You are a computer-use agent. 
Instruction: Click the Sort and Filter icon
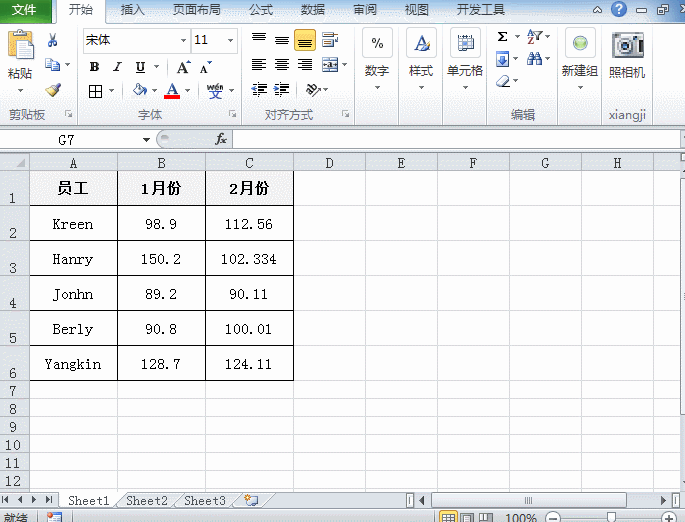pyautogui.click(x=534, y=37)
